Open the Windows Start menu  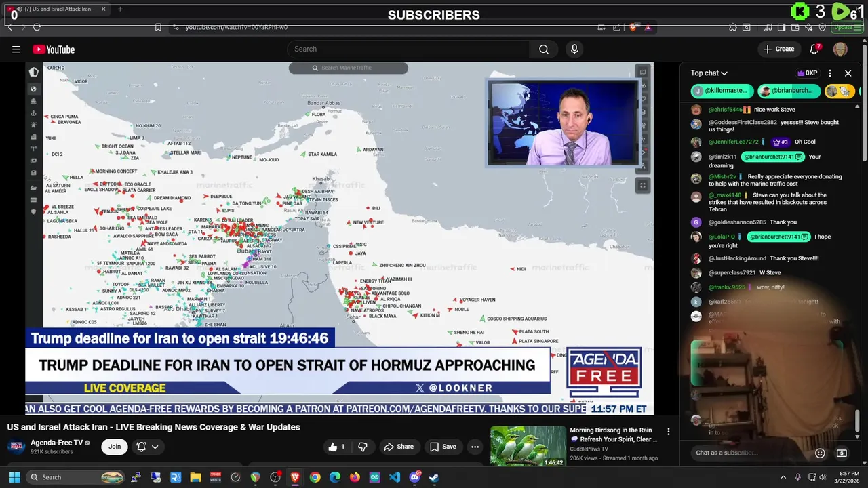click(14, 477)
